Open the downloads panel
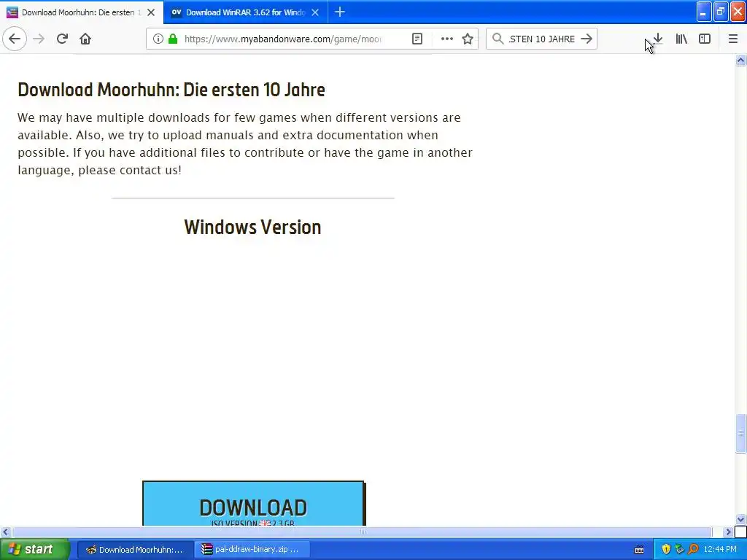The height and width of the screenshot is (560, 747). pyautogui.click(x=658, y=39)
